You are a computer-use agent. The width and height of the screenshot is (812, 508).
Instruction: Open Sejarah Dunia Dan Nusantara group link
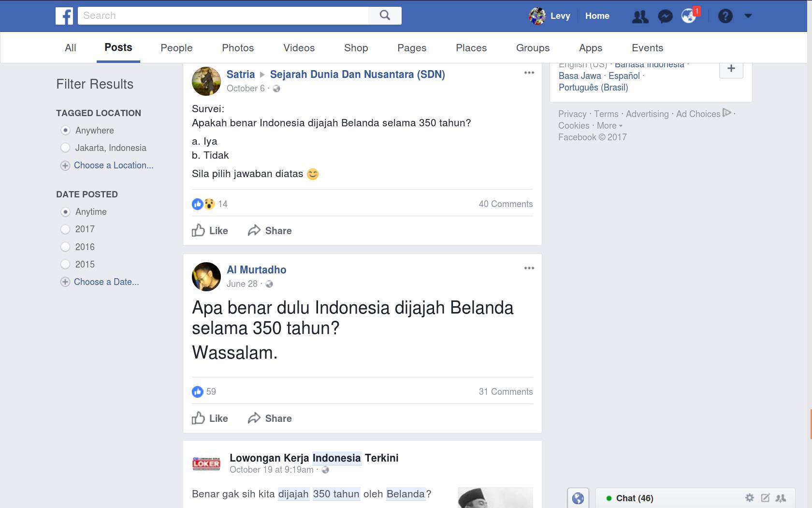pyautogui.click(x=357, y=75)
